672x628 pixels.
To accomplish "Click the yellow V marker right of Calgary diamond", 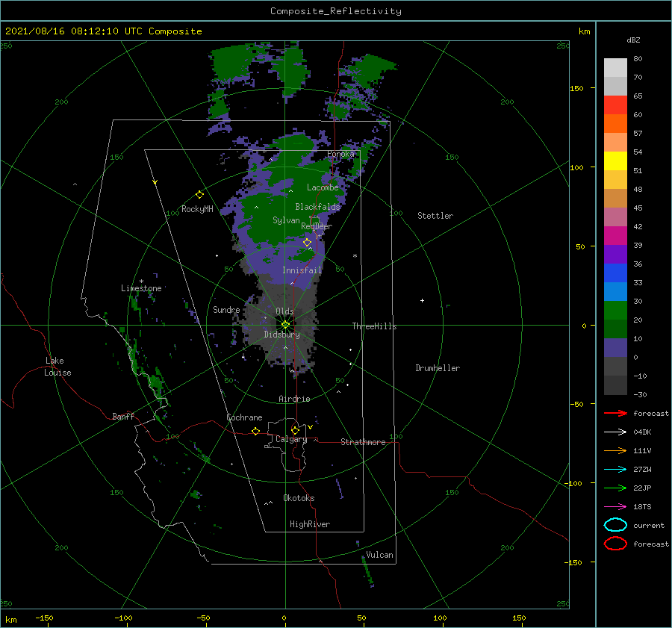I will [310, 427].
